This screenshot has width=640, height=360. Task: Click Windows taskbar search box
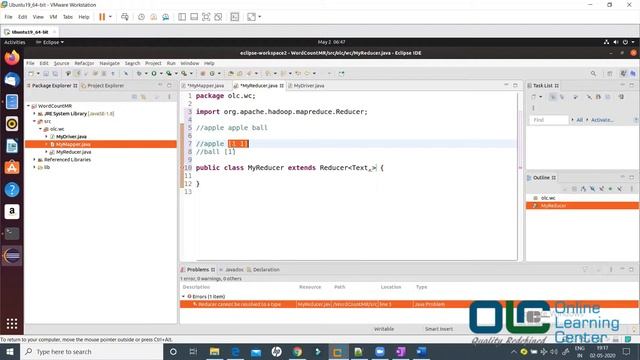click(91, 351)
